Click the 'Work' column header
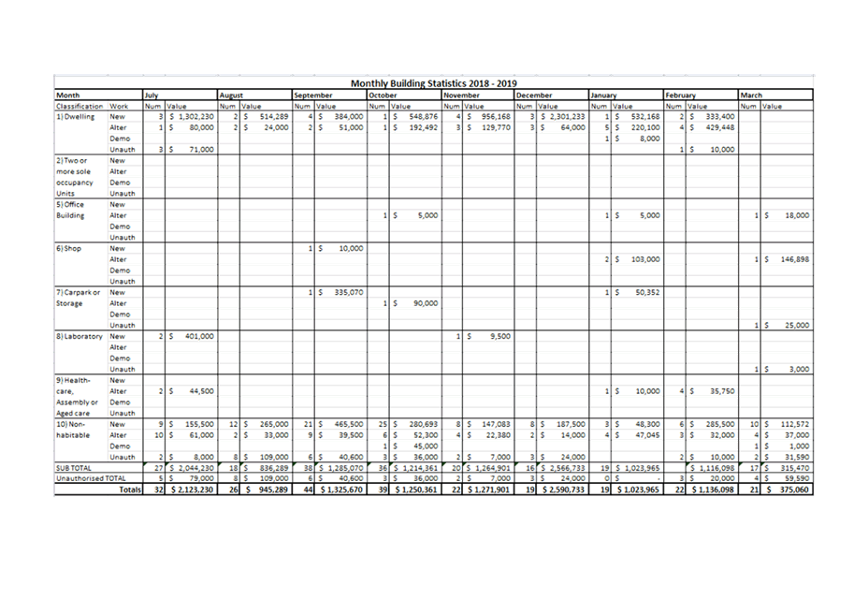Viewport: 868px width, 614px height. click(119, 106)
